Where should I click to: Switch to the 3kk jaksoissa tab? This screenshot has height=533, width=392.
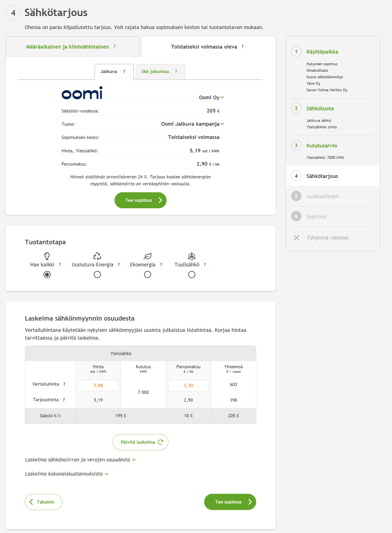coord(160,72)
